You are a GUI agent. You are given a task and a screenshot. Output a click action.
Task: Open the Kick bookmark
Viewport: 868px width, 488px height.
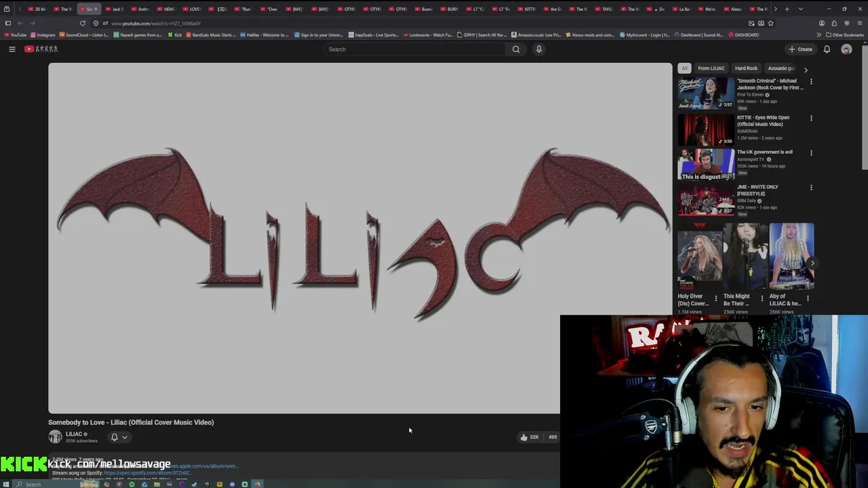coord(175,35)
